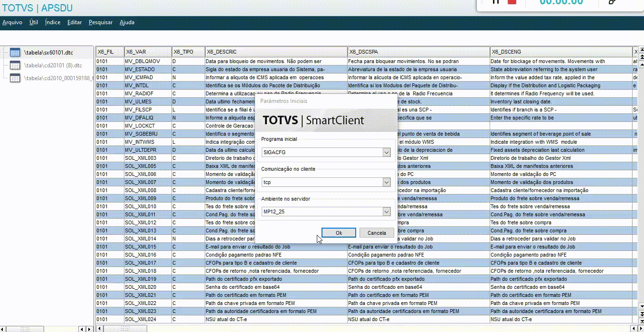Select the MV_INTDL cell
Image resolution: width=644 pixels, height=332 pixels.
tap(148, 85)
